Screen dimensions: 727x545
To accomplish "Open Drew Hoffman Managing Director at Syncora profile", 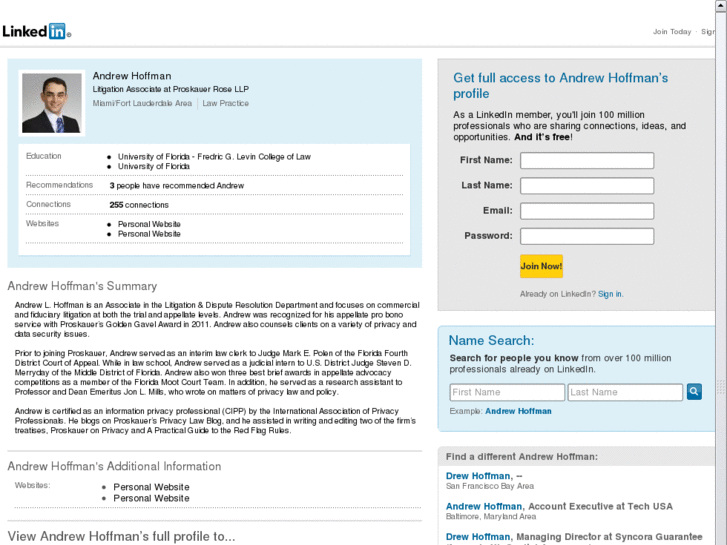I will pos(478,537).
